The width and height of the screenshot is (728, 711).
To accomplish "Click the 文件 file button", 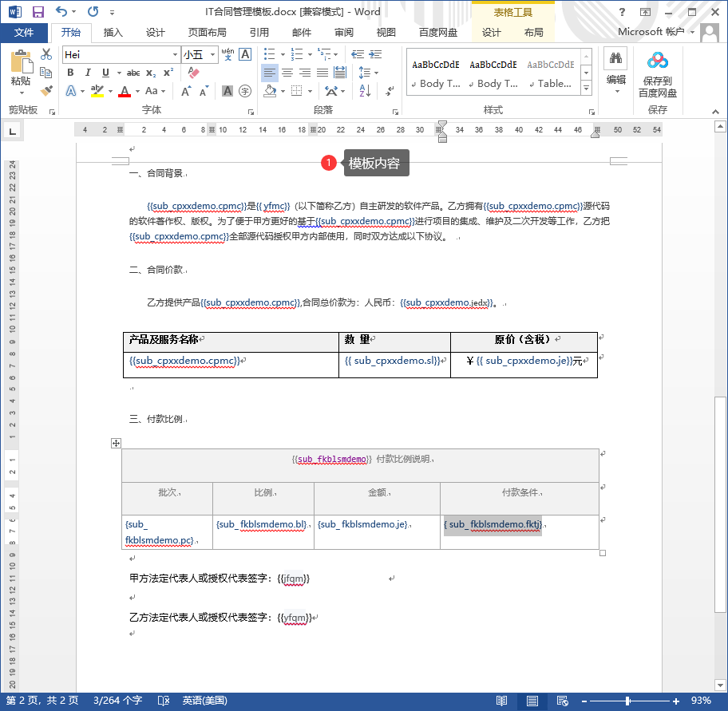I will [24, 33].
